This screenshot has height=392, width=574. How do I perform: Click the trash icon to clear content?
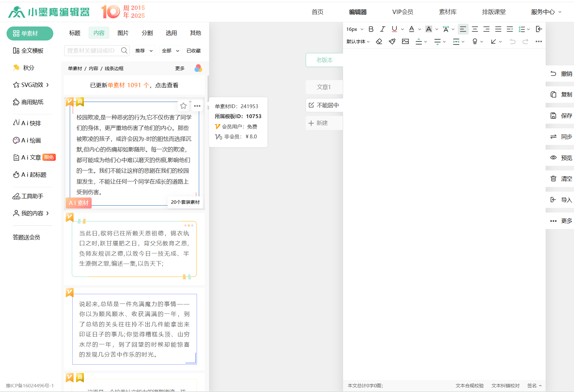553,179
